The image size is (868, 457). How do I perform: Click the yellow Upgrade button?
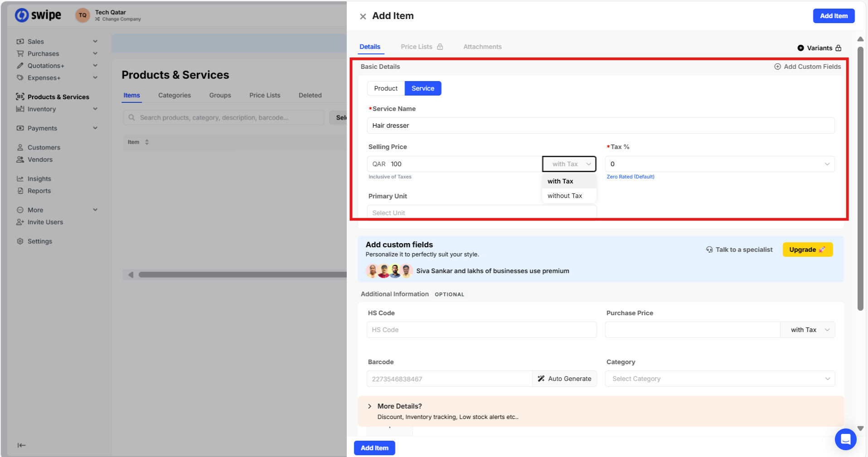(x=807, y=250)
